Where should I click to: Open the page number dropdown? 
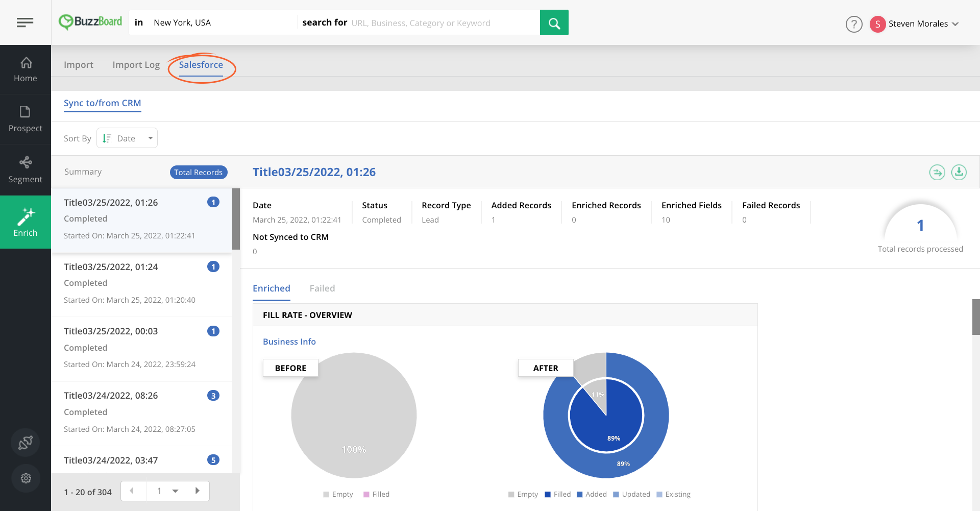coord(165,491)
